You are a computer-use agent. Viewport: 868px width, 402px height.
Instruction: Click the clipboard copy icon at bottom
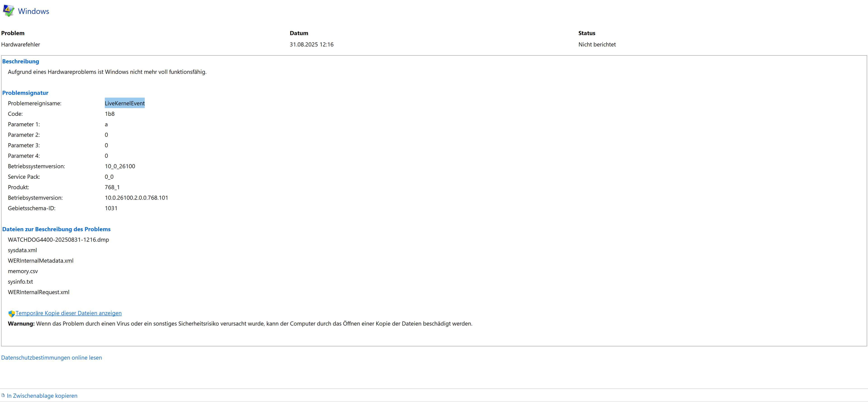pyautogui.click(x=3, y=395)
